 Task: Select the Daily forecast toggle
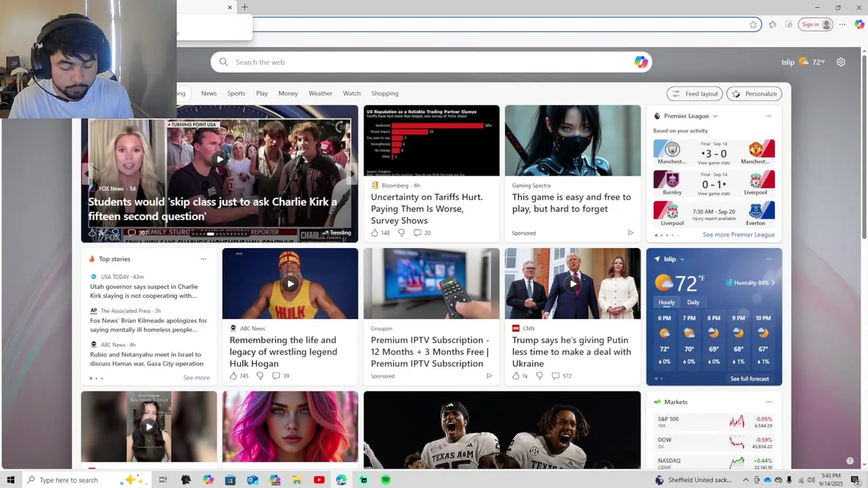tap(693, 302)
